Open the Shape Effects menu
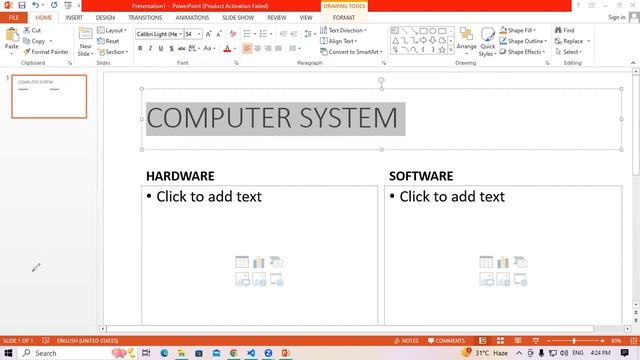The width and height of the screenshot is (640, 360). (x=522, y=52)
